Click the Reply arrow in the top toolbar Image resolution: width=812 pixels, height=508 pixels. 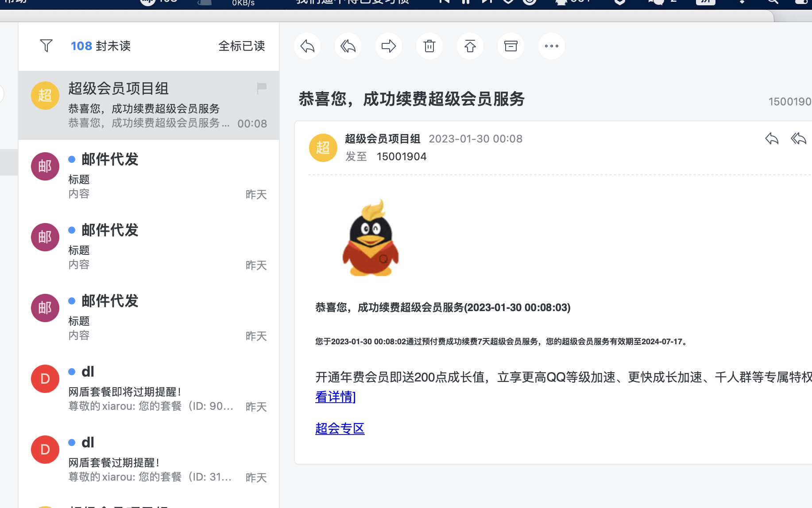click(x=307, y=46)
